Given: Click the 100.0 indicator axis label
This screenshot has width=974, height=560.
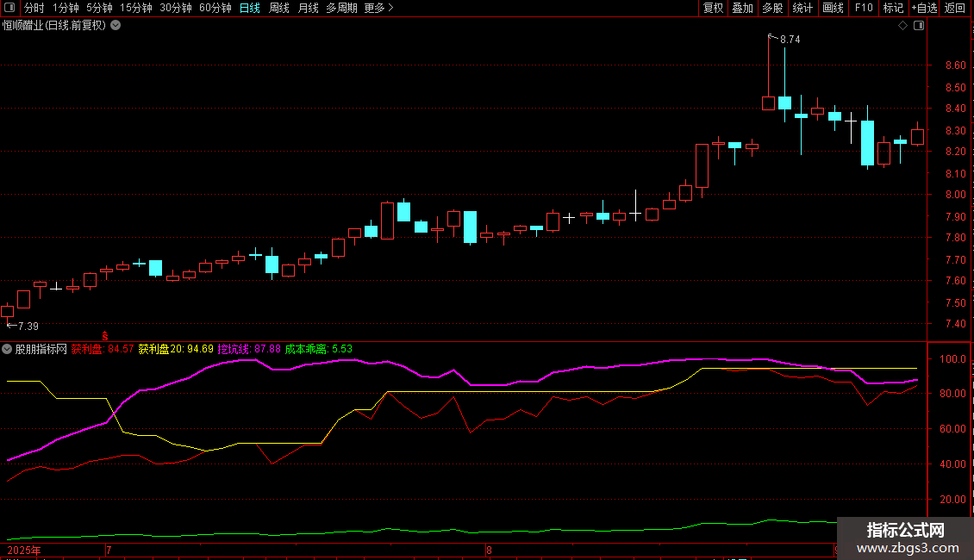Looking at the screenshot, I should coord(952,359).
